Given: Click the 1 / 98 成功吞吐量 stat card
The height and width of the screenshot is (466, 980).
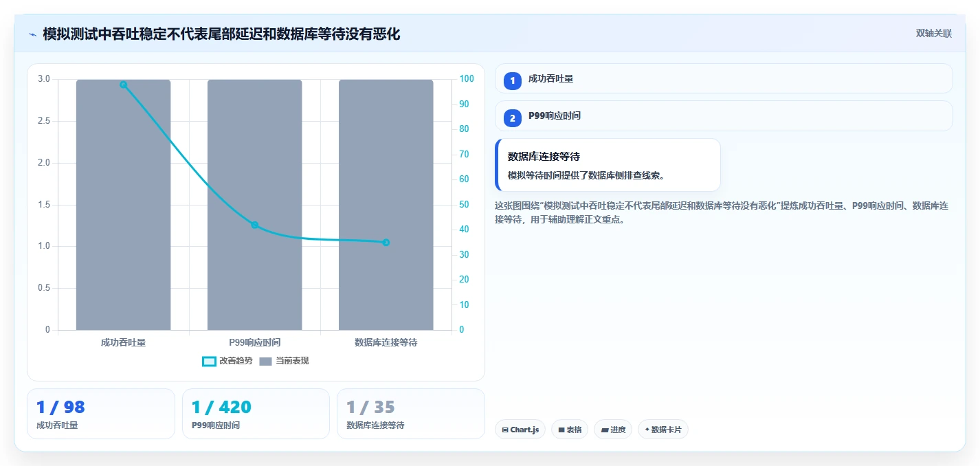Looking at the screenshot, I should pos(101,414).
